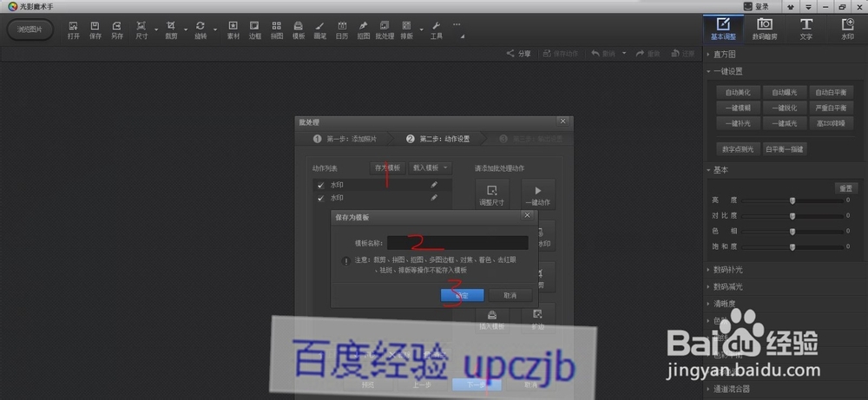Click the 存为模板 button

pos(387,167)
